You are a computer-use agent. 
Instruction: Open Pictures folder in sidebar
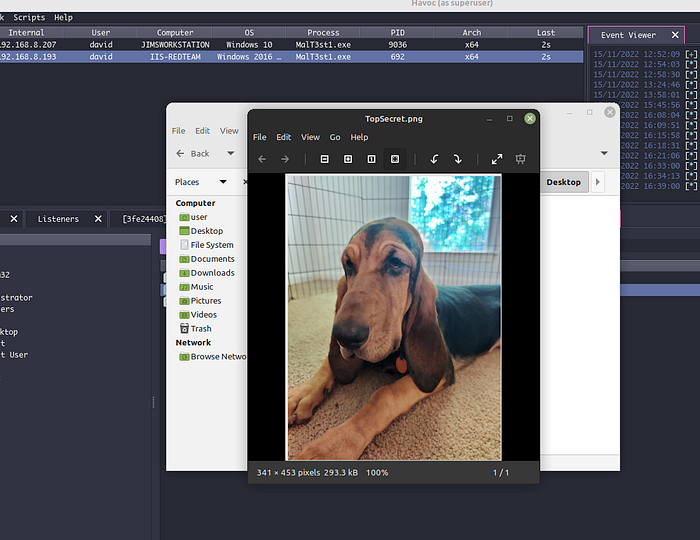pyautogui.click(x=200, y=301)
